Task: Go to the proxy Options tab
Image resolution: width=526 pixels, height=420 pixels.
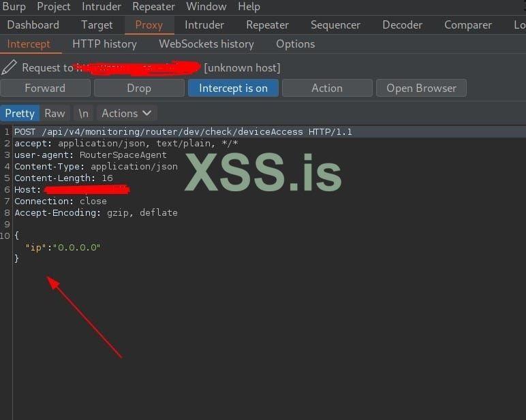Action: 296,44
